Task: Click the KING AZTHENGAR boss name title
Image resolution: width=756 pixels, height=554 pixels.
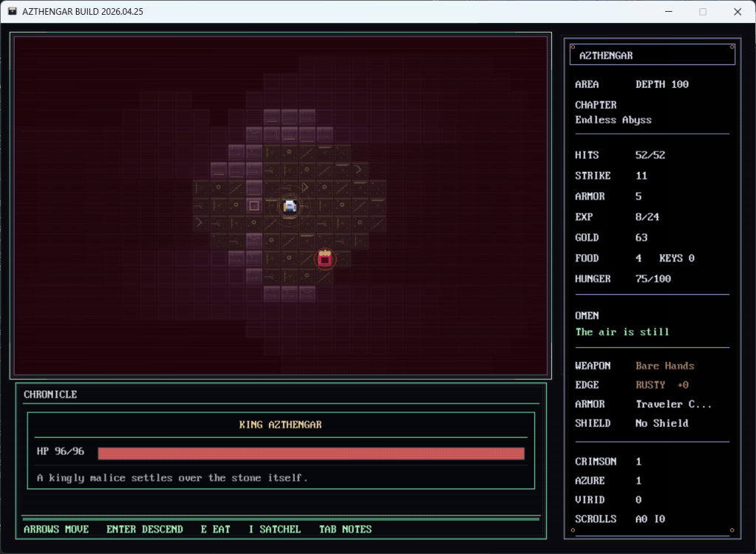Action: click(x=280, y=425)
